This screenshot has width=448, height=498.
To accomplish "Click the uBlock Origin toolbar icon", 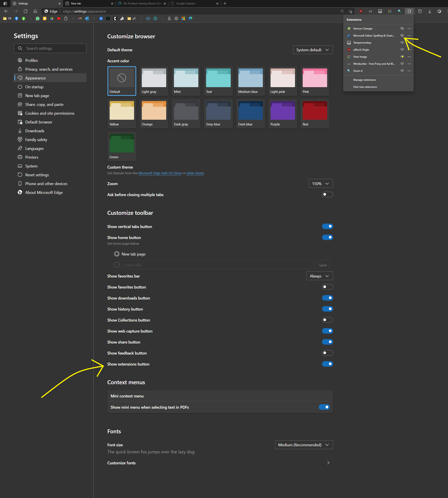I will coord(361,11).
